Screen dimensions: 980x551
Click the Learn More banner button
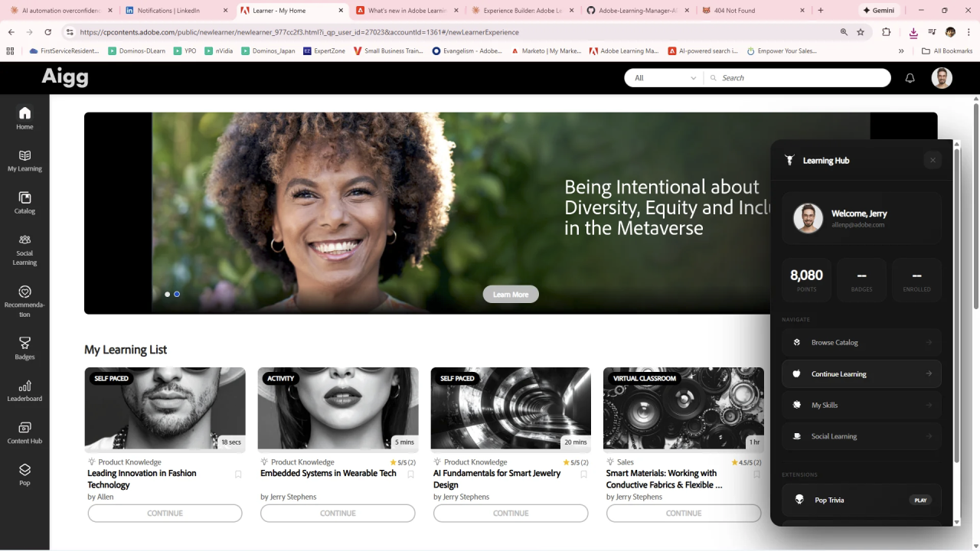[511, 295]
